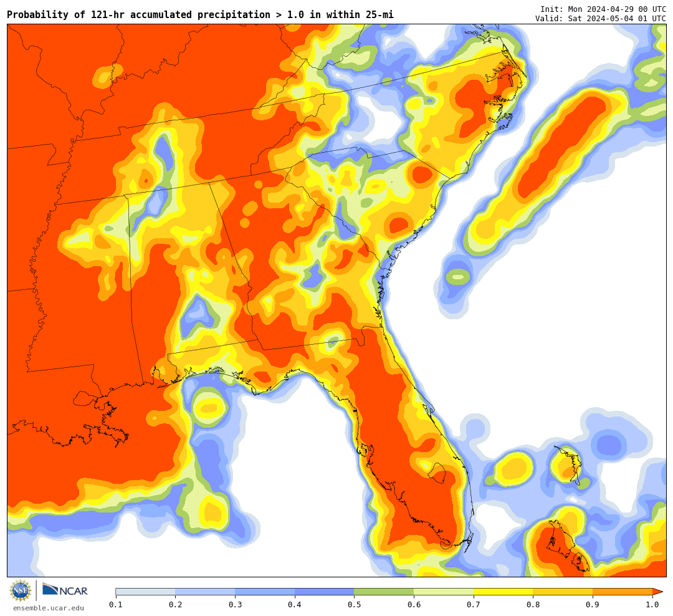The height and width of the screenshot is (616, 673).
Task: Click the 0.2–0.3 light blue colorbar segment
Action: [x=205, y=592]
